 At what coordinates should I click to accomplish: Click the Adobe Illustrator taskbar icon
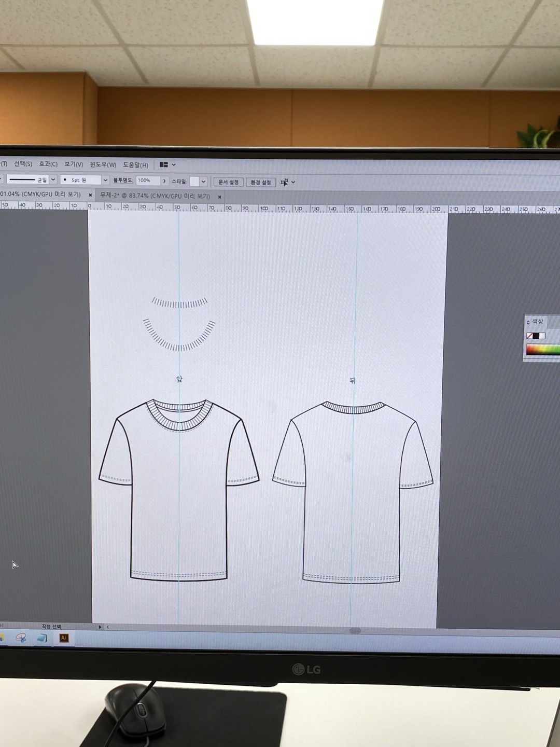64,638
